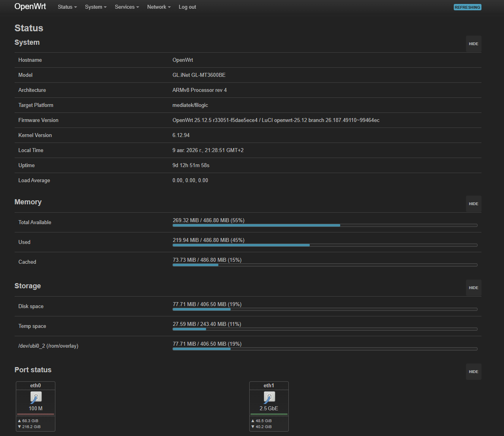
Task: Click the GL.iNet GL-MT3600BE model value
Action: pyautogui.click(x=199, y=75)
